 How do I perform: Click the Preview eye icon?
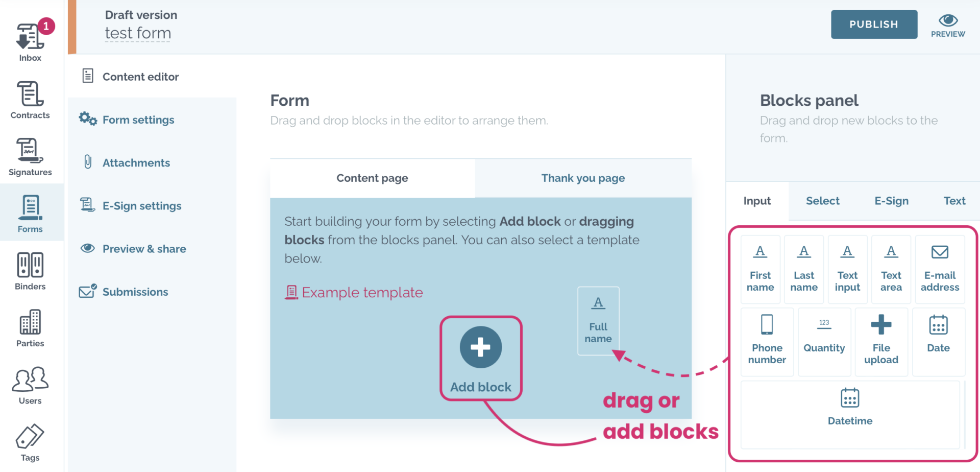(x=948, y=21)
